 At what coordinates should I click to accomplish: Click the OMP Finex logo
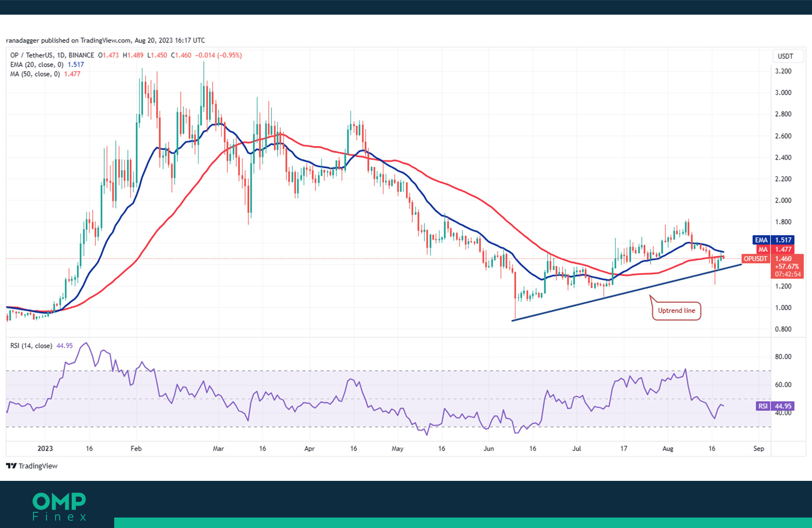(x=59, y=507)
